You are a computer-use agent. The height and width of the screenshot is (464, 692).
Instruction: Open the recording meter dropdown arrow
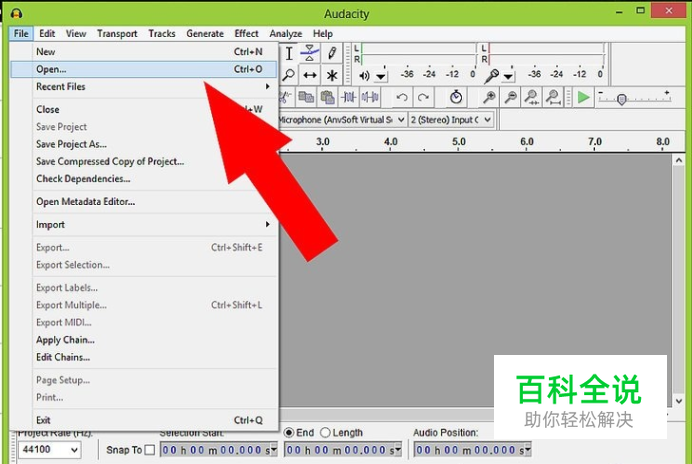[508, 77]
